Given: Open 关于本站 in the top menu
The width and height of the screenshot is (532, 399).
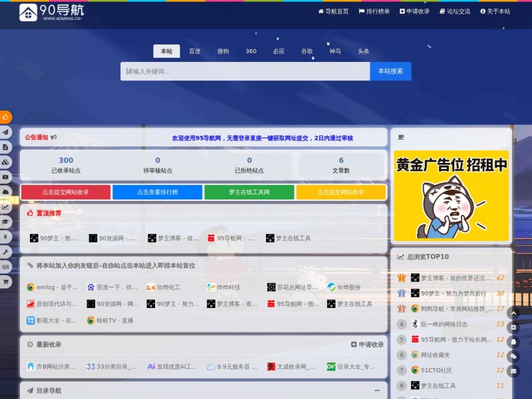Looking at the screenshot, I should [x=495, y=11].
